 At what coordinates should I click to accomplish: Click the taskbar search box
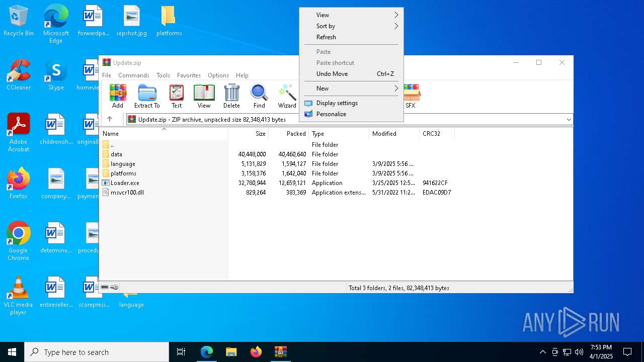click(x=97, y=352)
